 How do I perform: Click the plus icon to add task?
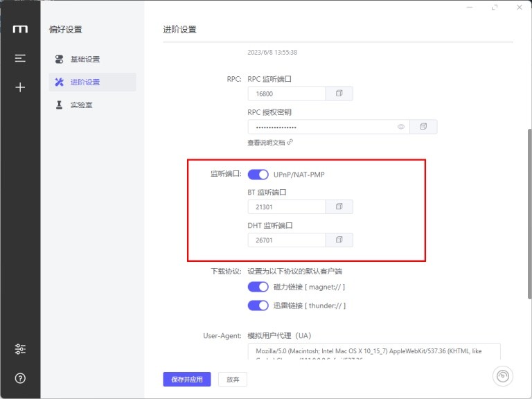tap(20, 87)
